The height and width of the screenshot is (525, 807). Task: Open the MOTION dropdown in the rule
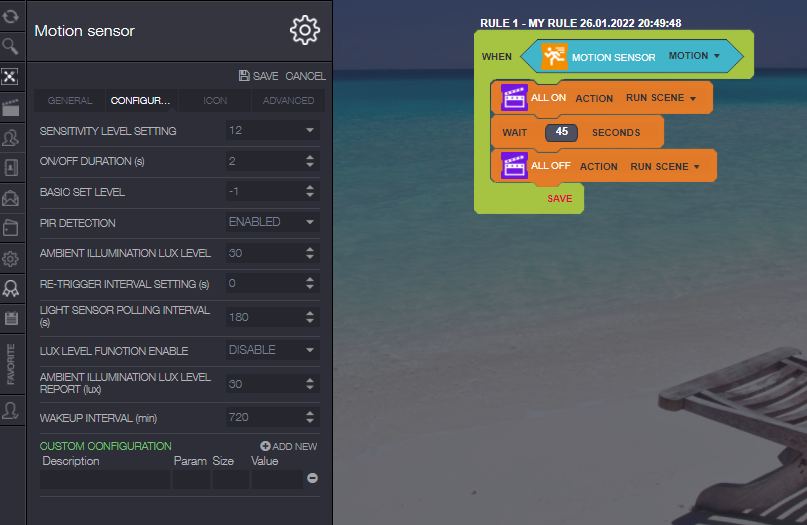694,57
